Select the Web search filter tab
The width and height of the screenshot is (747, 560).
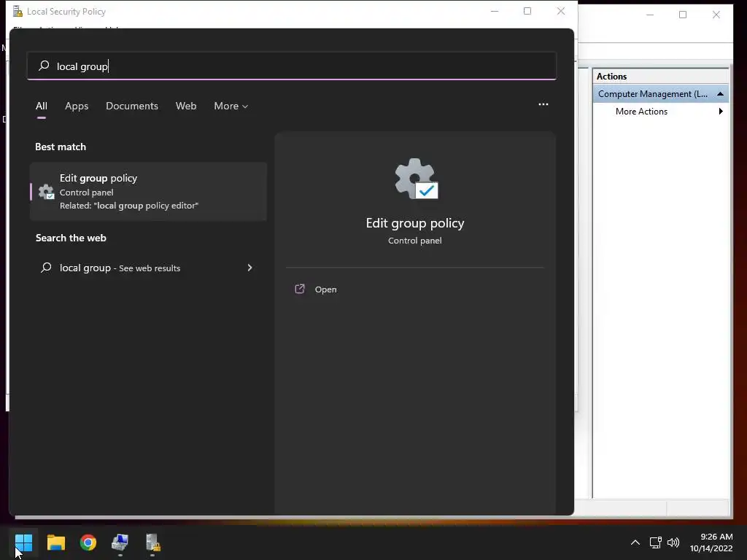(x=186, y=106)
